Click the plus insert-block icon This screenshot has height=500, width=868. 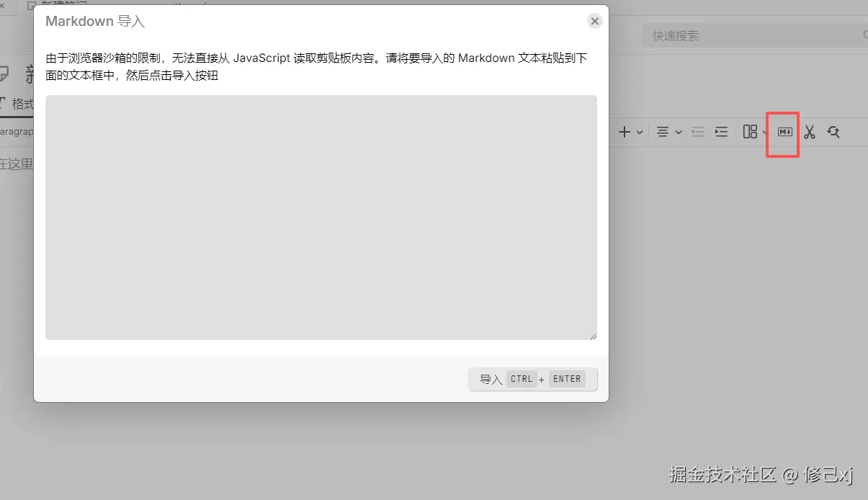(624, 132)
